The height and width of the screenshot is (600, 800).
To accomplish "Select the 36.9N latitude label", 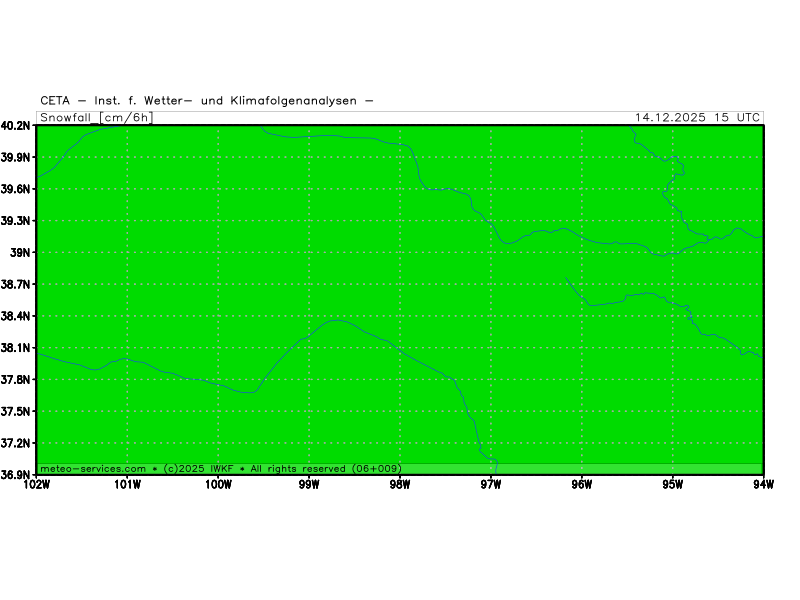I will (x=16, y=474).
